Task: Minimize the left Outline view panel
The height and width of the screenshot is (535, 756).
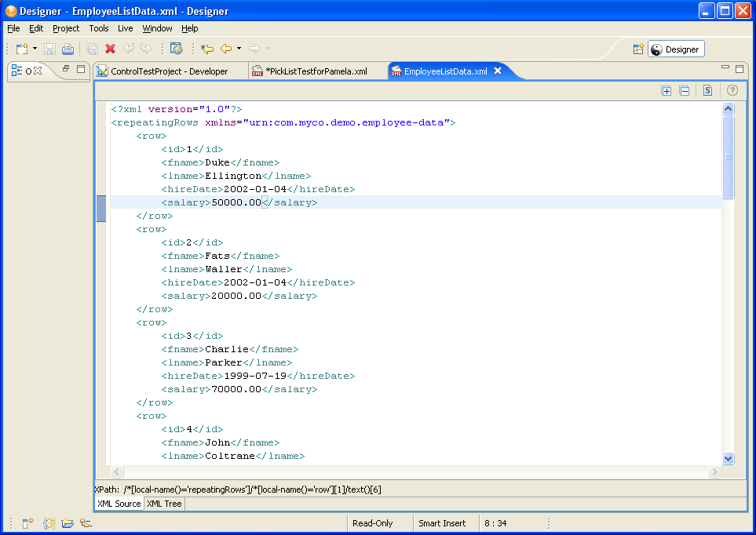Action: tap(66, 69)
